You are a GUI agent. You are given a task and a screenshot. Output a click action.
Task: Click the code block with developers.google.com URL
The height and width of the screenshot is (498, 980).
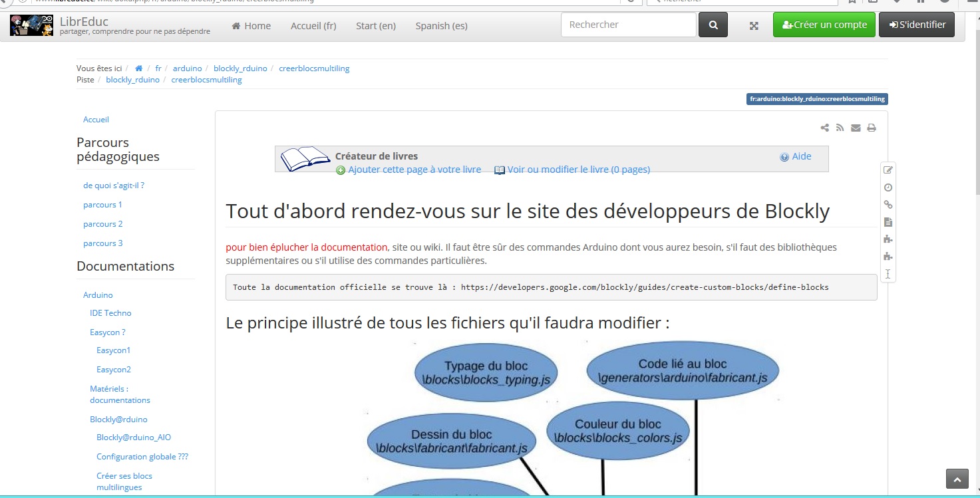click(x=551, y=287)
